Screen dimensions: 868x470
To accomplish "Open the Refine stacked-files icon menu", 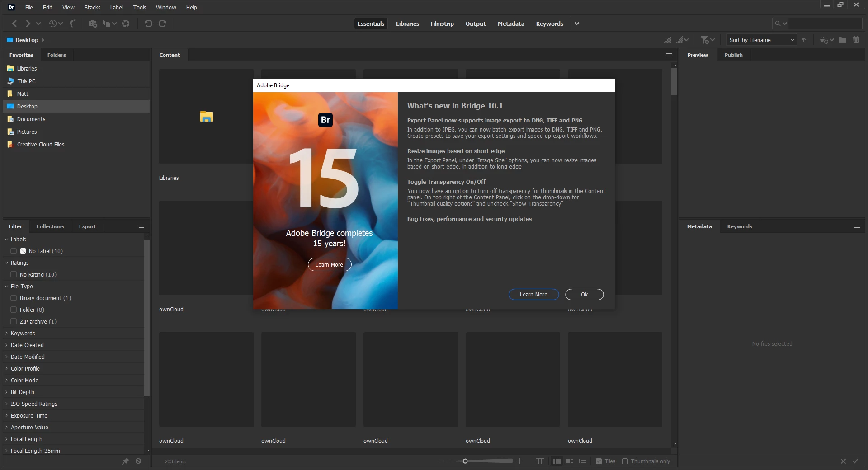I will click(109, 23).
